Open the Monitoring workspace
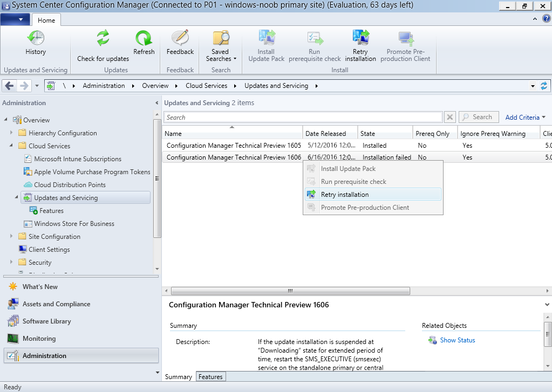 click(x=81, y=339)
